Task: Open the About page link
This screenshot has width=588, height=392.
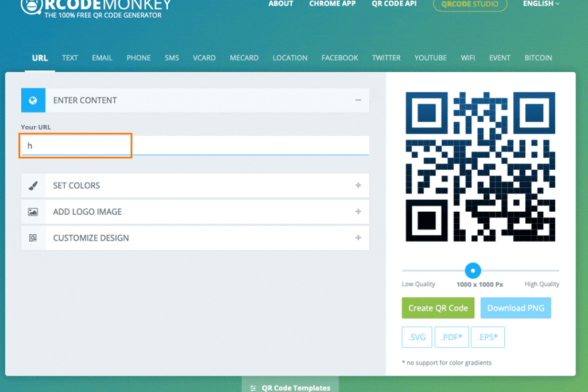Action: point(280,4)
